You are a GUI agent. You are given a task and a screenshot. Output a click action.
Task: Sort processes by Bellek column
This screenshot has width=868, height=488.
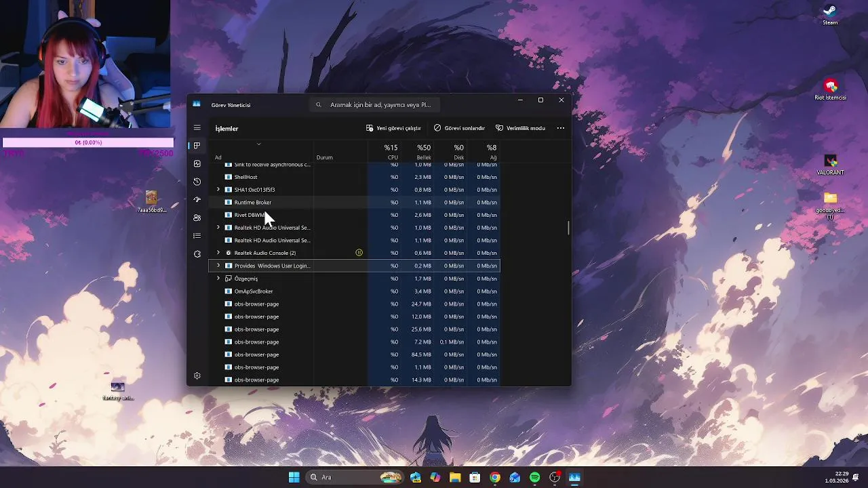pyautogui.click(x=418, y=152)
